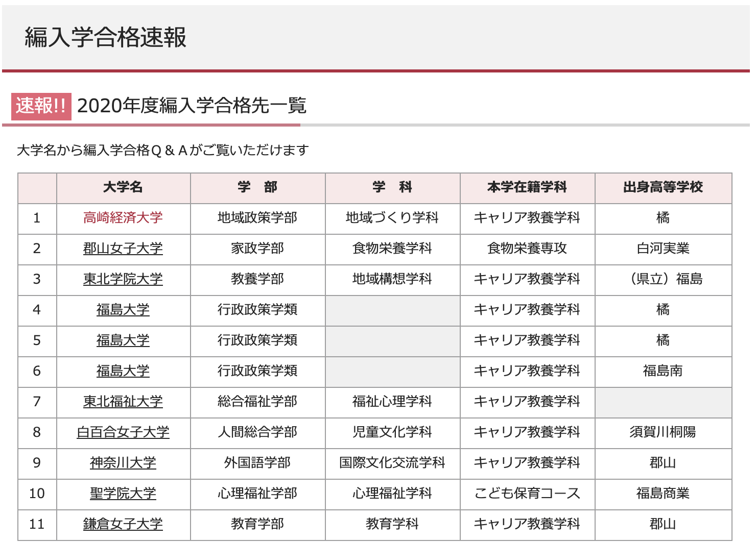Open 福島大学 link in row 5
756x542 pixels.
(123, 340)
